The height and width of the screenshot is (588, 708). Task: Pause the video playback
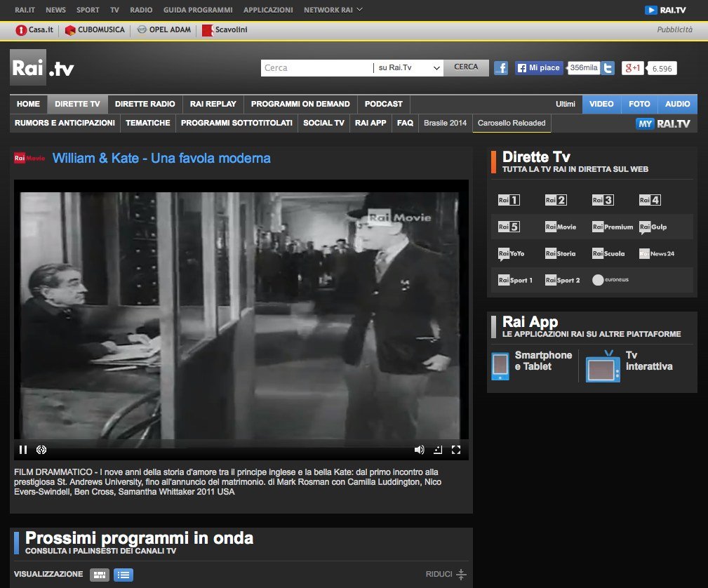tap(23, 450)
